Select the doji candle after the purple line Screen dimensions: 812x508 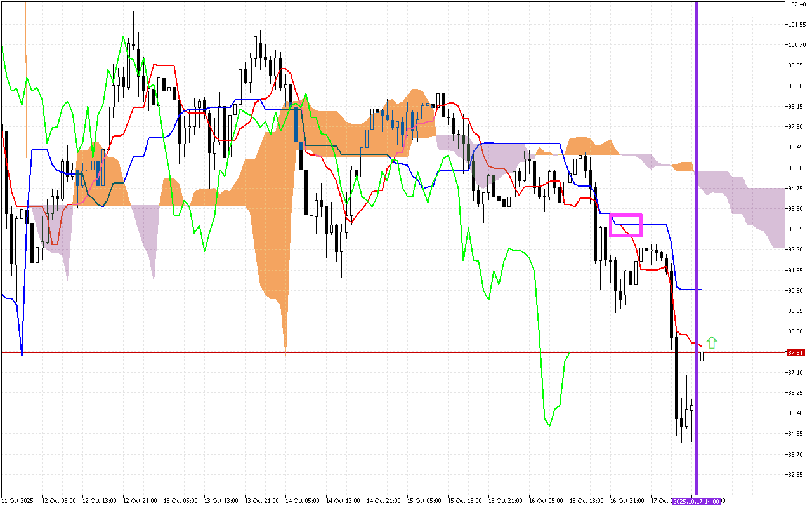pos(702,357)
